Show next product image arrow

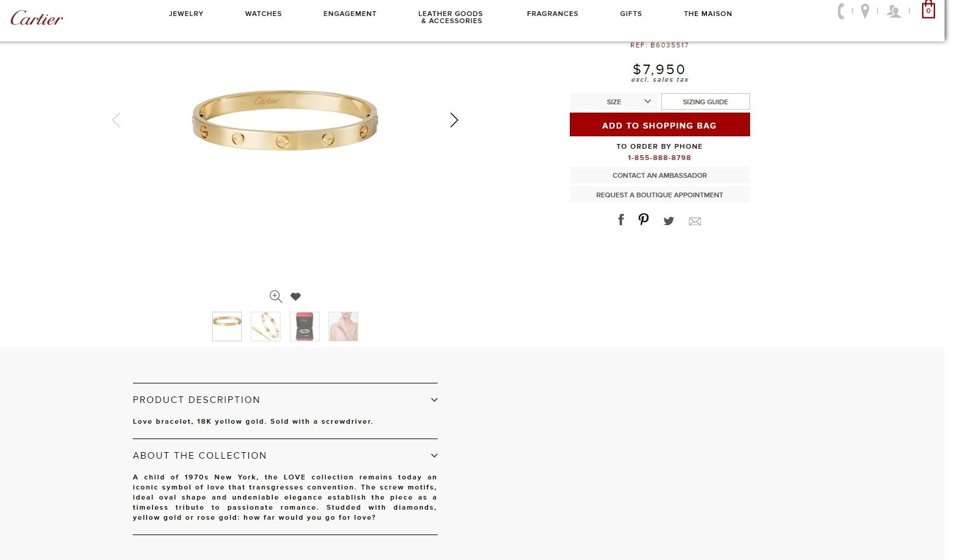[454, 120]
